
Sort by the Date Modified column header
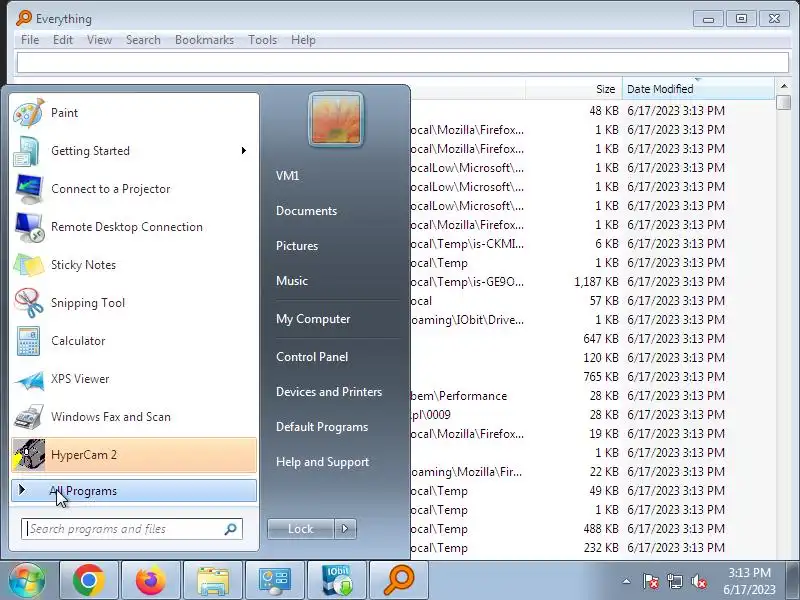(698, 89)
